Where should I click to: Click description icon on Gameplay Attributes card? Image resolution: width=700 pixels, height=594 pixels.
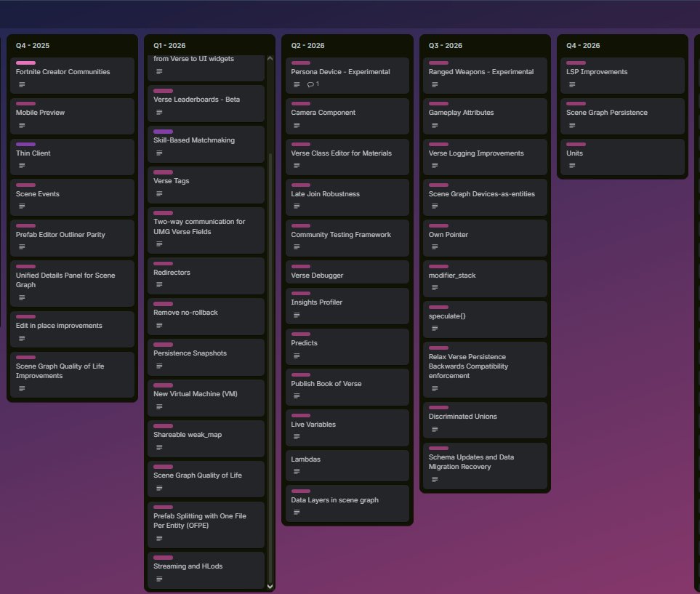[435, 126]
